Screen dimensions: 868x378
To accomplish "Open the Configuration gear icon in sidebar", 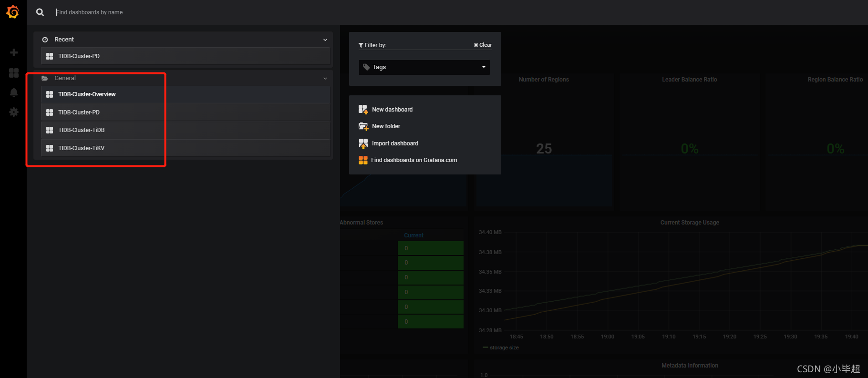I will click(x=14, y=112).
